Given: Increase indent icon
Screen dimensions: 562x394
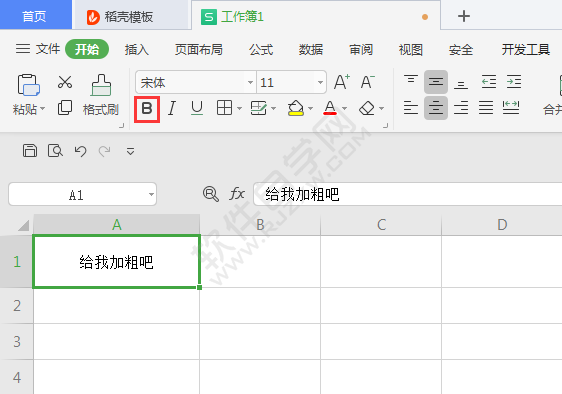Looking at the screenshot, I should tap(514, 82).
